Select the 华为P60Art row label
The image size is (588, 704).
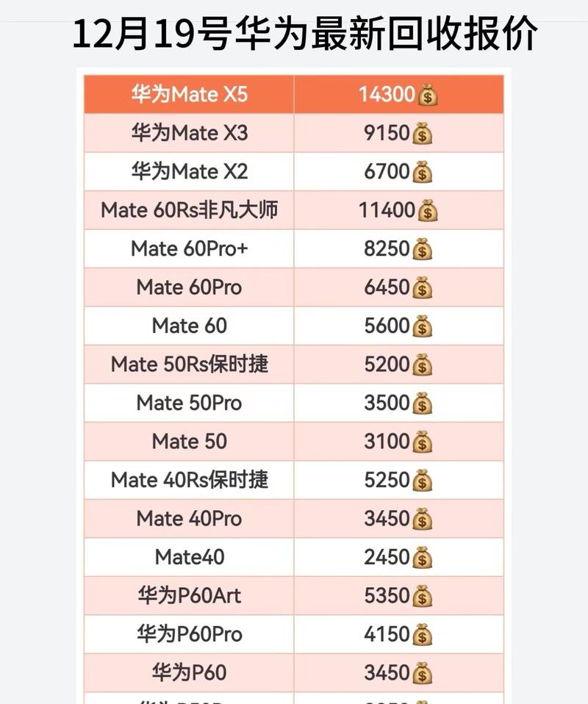click(189, 596)
